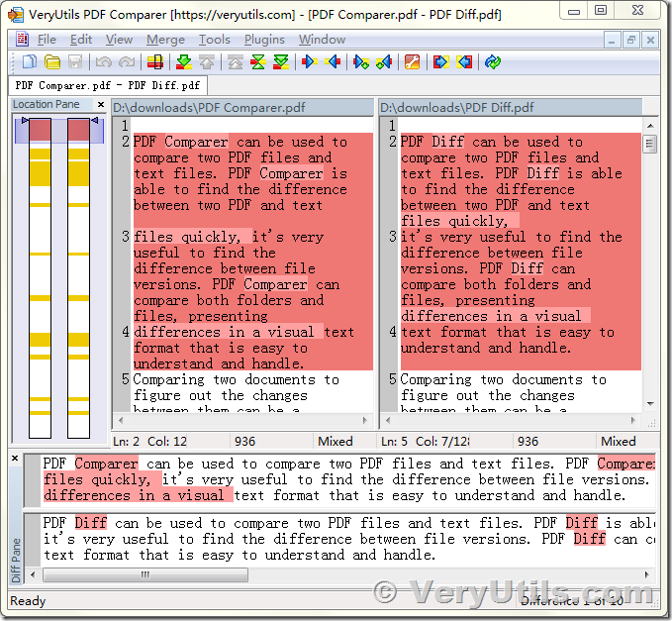
Task: Click the left bar in the Location Pane
Action: pos(40,278)
